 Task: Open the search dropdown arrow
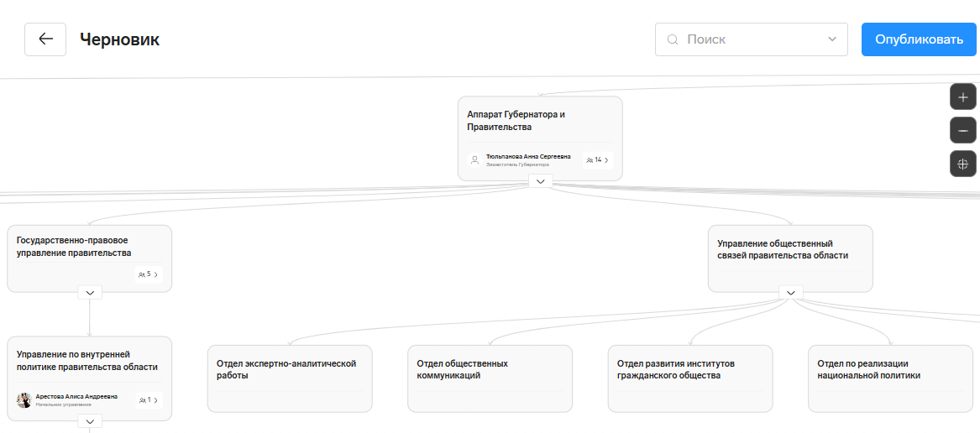[x=832, y=39]
